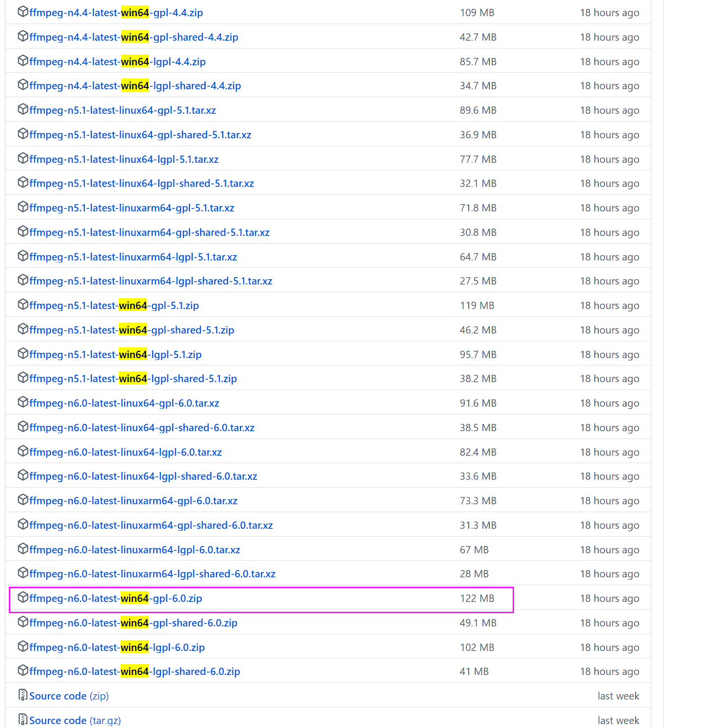Download ffmpeg-n5.1-latest-win64-lgpl-shared-5.1.zip

click(133, 379)
